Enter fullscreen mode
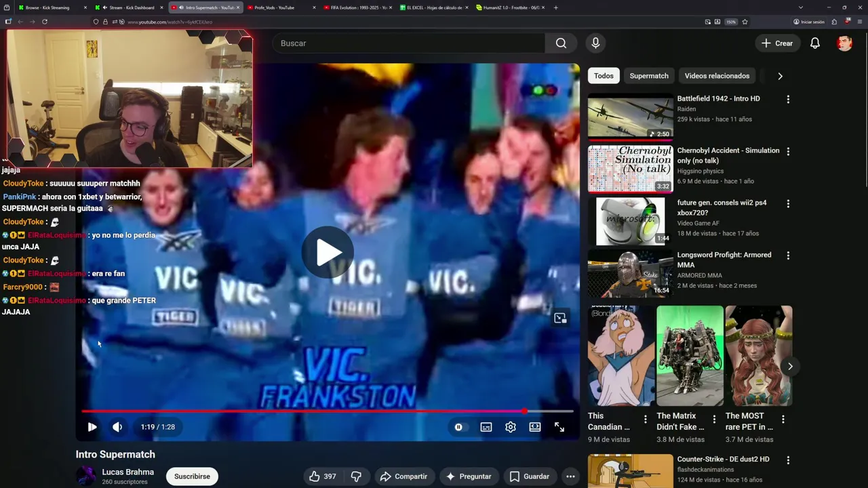Image resolution: width=868 pixels, height=488 pixels. [559, 427]
